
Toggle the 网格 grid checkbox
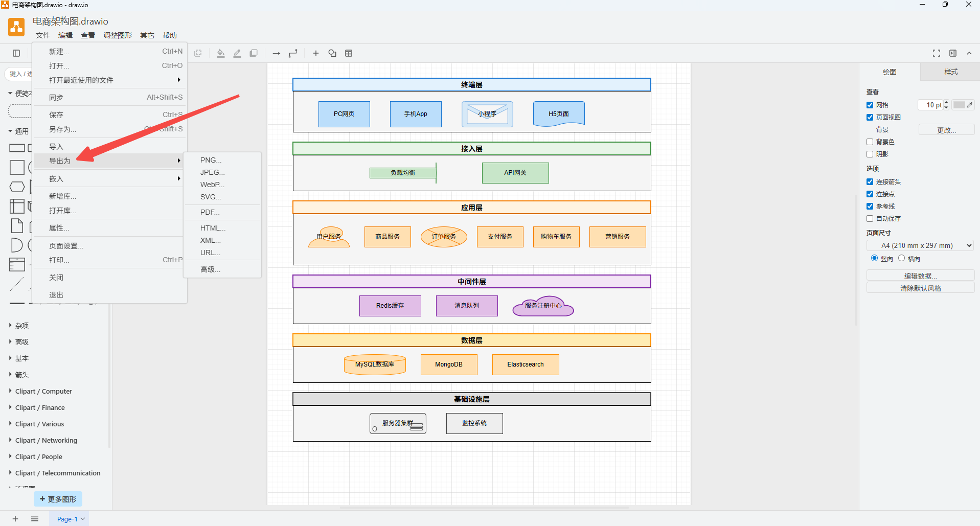pyautogui.click(x=870, y=105)
